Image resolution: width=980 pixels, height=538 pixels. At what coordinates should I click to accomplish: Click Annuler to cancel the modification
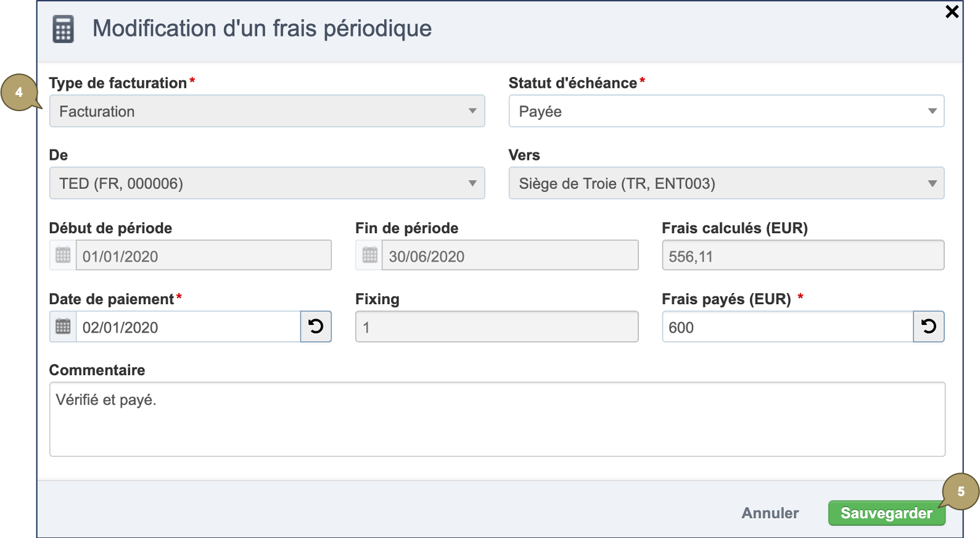click(x=770, y=513)
